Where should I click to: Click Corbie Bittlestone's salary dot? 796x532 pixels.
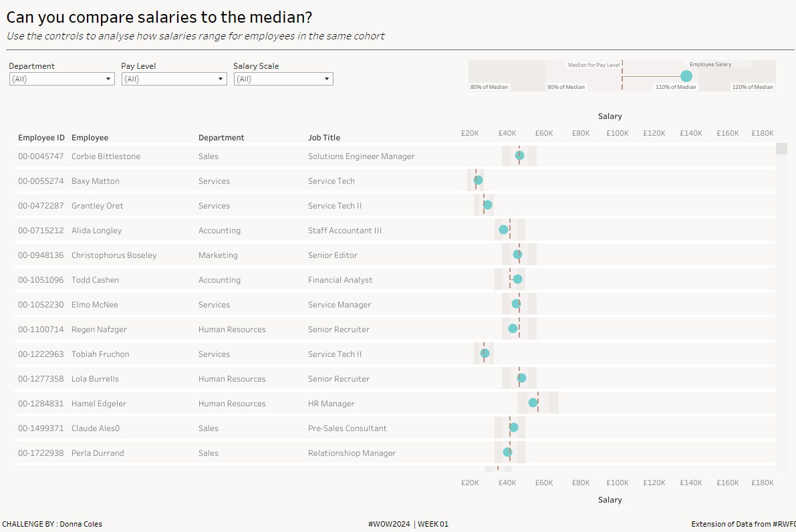(x=519, y=156)
